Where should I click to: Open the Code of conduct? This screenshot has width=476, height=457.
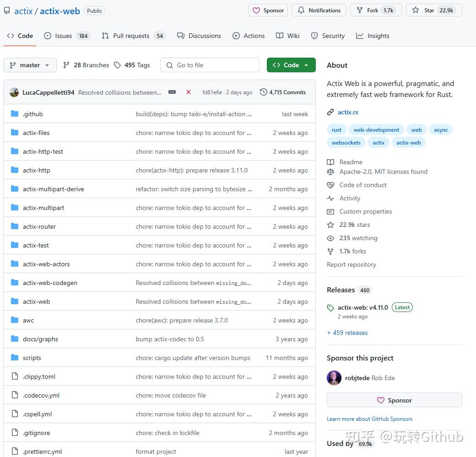point(363,185)
